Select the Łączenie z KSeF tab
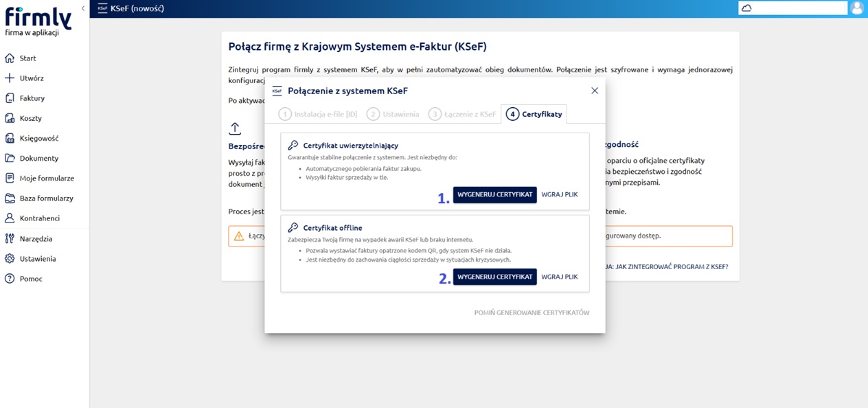 click(462, 114)
